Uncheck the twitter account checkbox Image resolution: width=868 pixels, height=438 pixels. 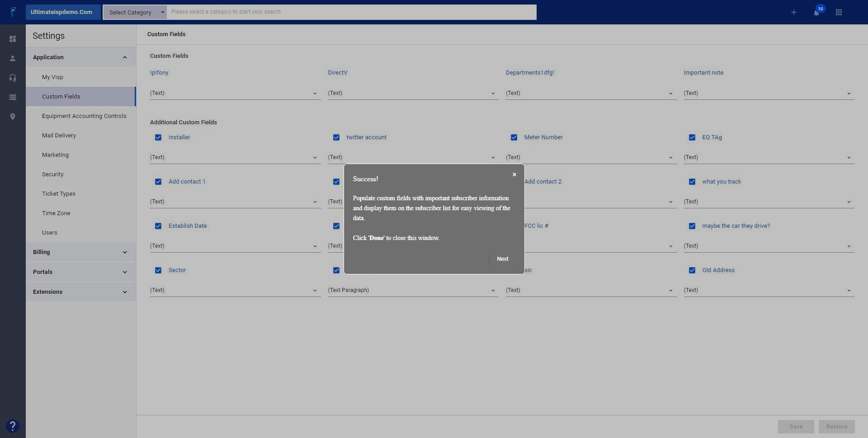click(336, 137)
